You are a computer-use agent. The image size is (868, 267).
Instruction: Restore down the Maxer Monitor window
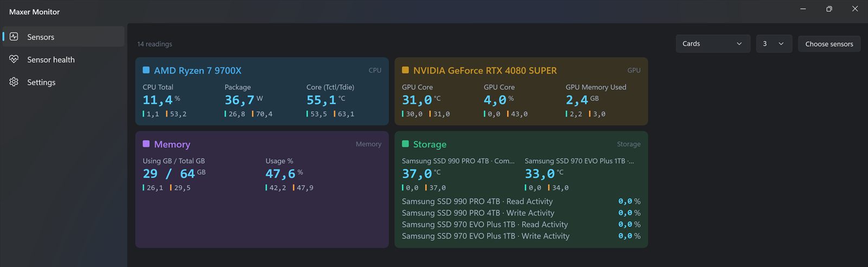click(829, 9)
